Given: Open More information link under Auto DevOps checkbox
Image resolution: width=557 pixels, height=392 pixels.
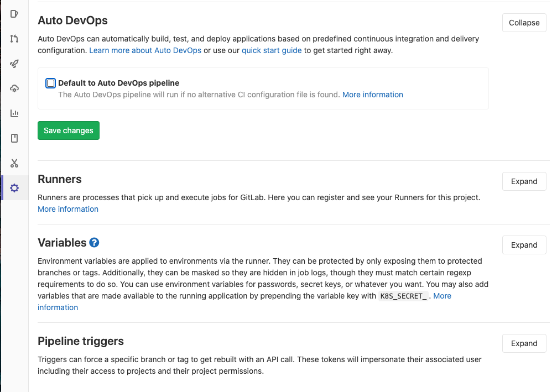Looking at the screenshot, I should pyautogui.click(x=372, y=95).
